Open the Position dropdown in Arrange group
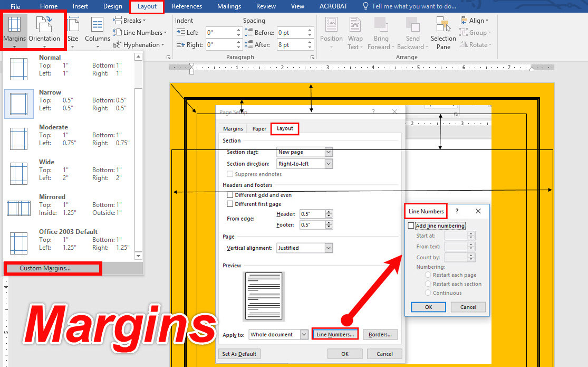 (x=331, y=33)
